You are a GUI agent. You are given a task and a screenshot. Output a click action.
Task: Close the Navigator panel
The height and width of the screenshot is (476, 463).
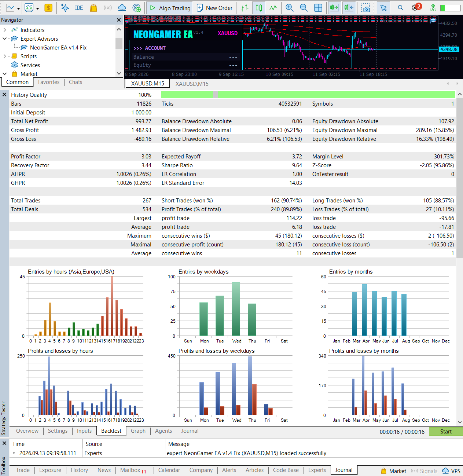tap(118, 20)
